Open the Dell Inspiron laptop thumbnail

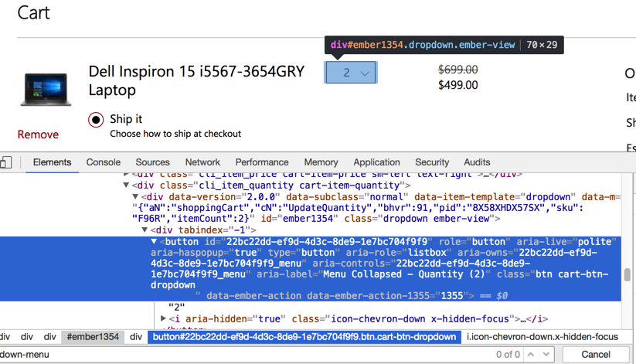click(x=46, y=90)
